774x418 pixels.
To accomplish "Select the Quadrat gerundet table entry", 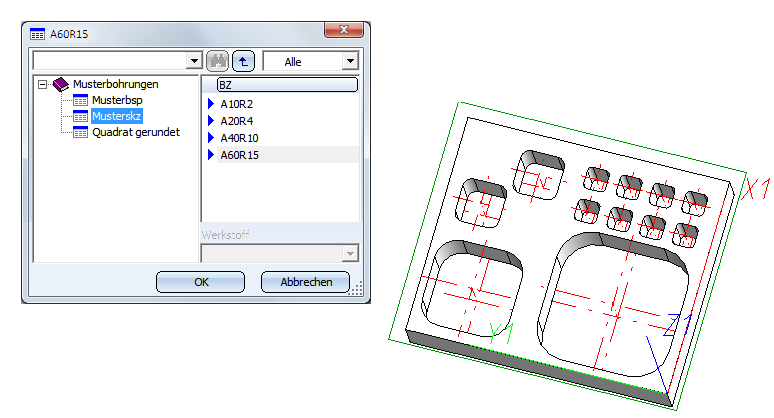I will [x=136, y=132].
